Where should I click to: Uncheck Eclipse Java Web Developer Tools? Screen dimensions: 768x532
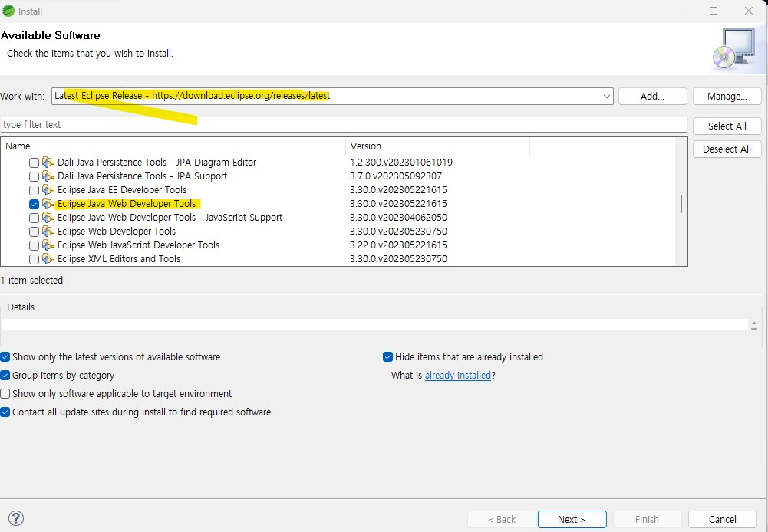[34, 204]
